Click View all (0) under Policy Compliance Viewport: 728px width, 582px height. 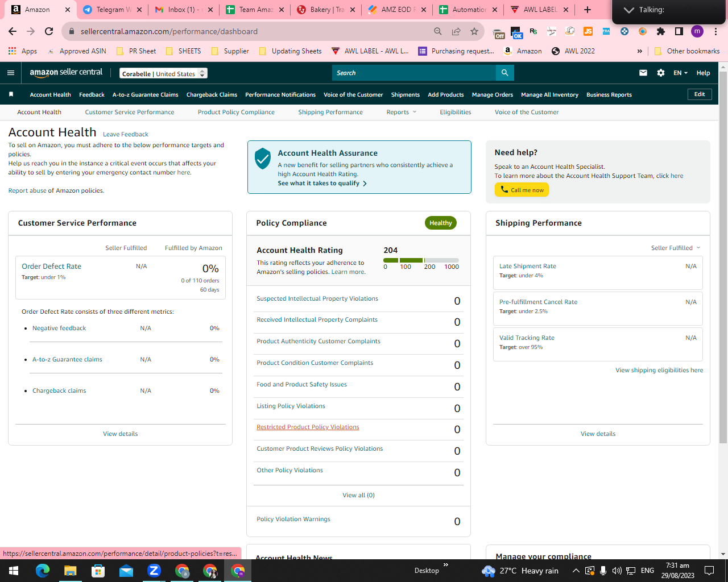[358, 495]
